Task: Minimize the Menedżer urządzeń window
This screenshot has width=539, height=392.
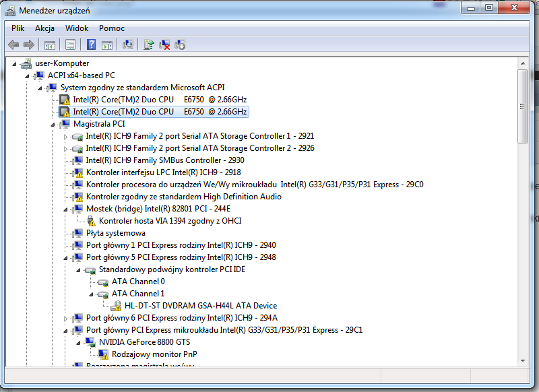Action: (471, 8)
